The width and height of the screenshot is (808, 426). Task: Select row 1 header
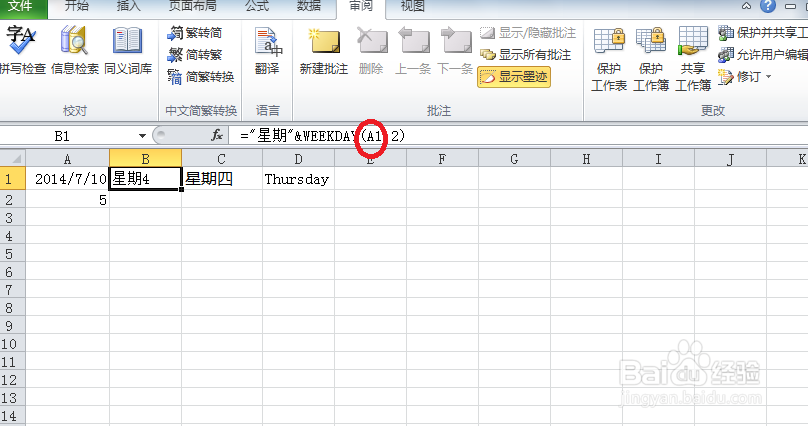pyautogui.click(x=13, y=179)
